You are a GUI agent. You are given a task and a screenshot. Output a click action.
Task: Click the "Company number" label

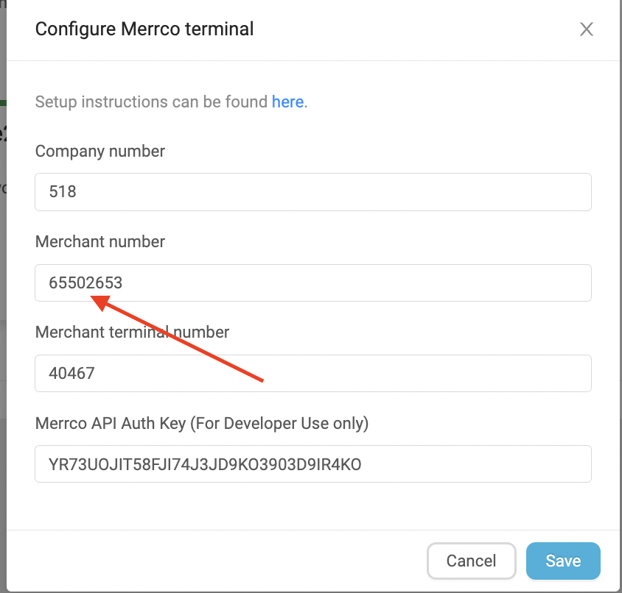[100, 152]
